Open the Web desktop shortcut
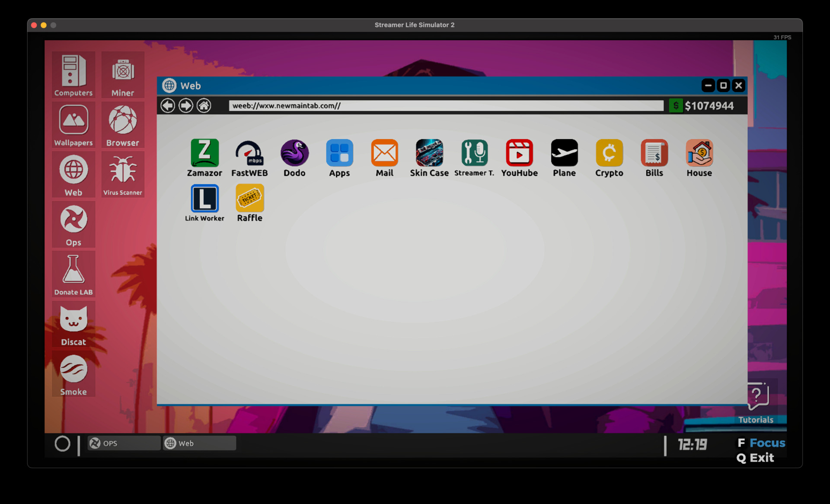The image size is (830, 504). (73, 175)
